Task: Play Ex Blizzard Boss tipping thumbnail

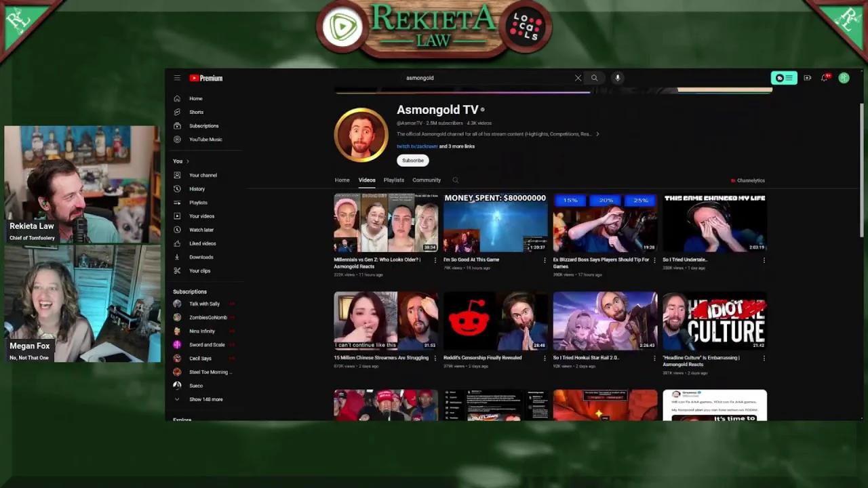Action: point(605,223)
